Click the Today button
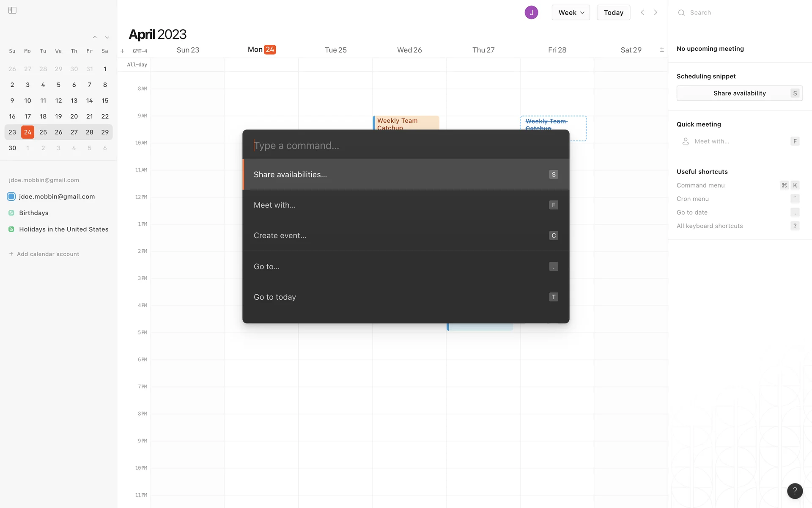 (613, 12)
